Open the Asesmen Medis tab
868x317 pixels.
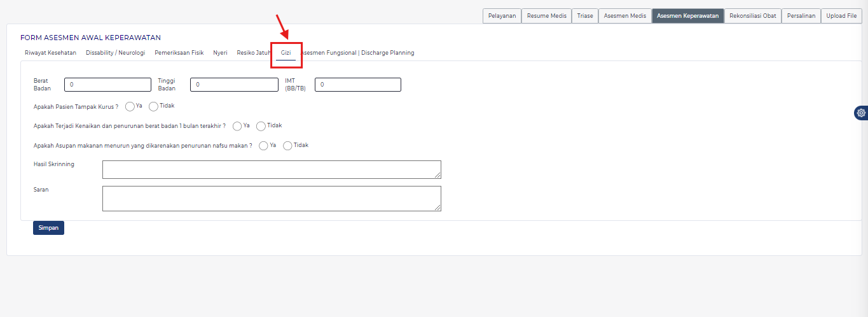(624, 16)
